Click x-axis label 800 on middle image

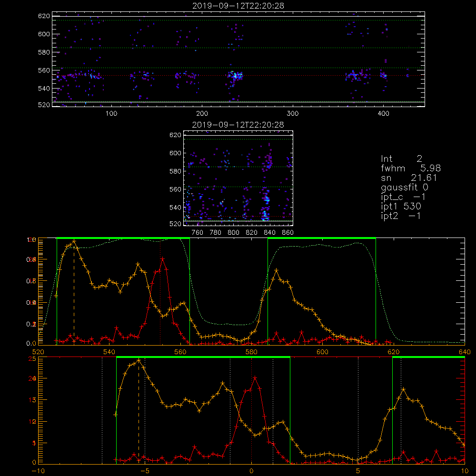coord(233,233)
